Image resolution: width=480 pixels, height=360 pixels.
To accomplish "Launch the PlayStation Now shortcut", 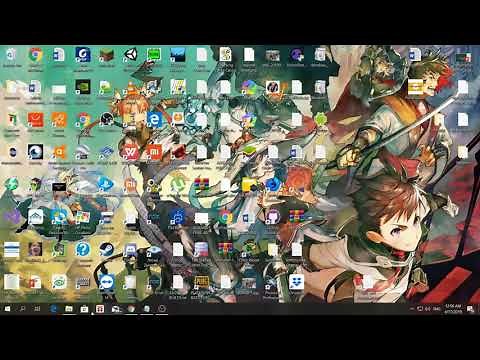I will pyautogui.click(x=107, y=184).
